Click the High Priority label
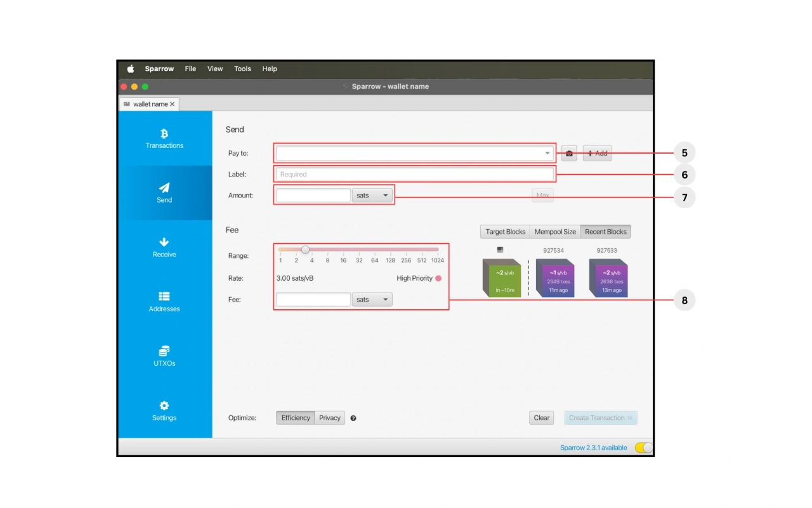The width and height of the screenshot is (812, 508). (414, 278)
